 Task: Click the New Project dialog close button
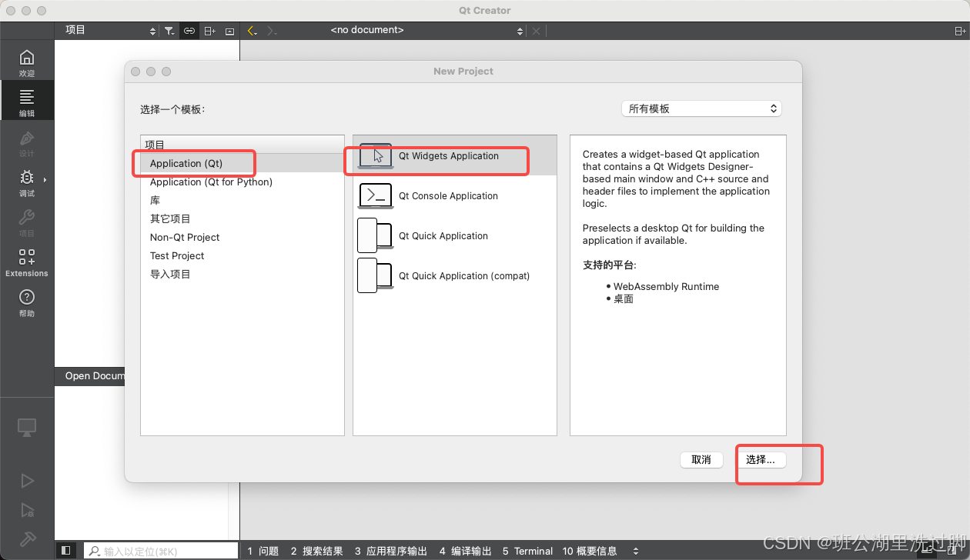(x=135, y=72)
